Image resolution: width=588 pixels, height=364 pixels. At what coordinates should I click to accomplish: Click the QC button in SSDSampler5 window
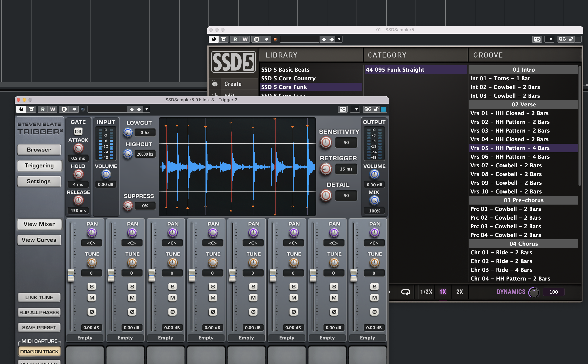562,39
